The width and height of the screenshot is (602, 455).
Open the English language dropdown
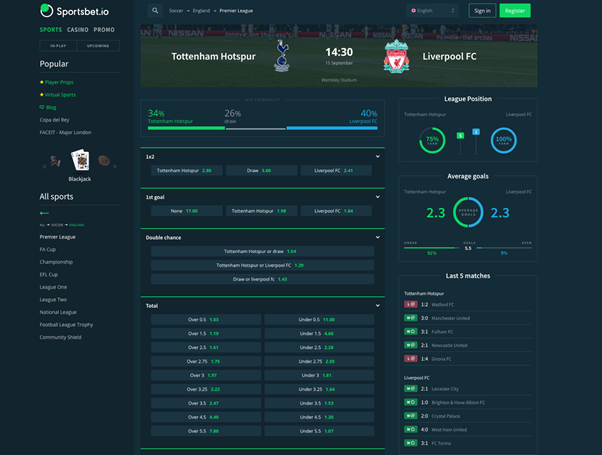pos(432,11)
